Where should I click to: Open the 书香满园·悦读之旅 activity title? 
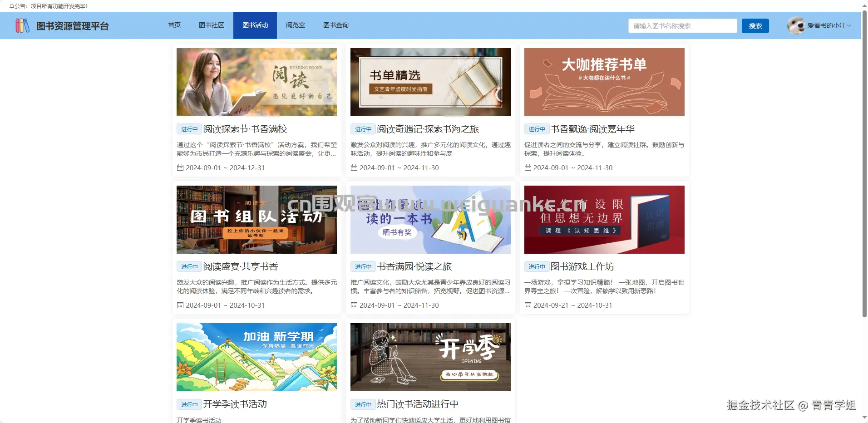click(414, 267)
